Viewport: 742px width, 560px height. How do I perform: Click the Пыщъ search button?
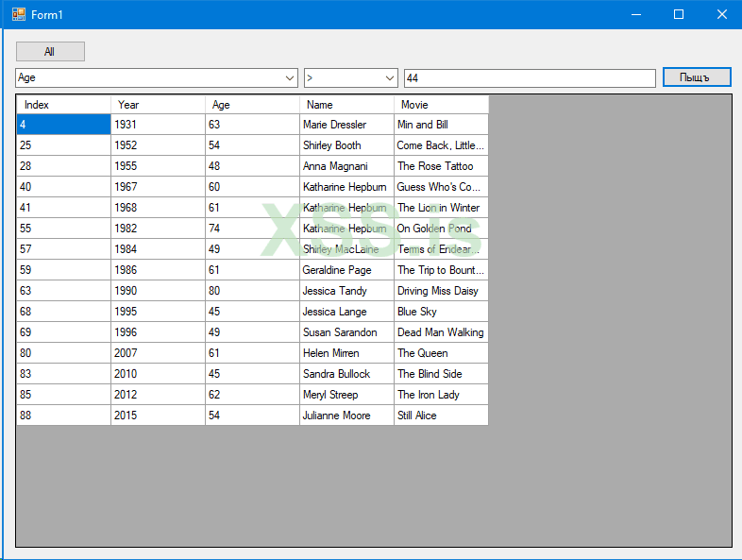pos(697,77)
